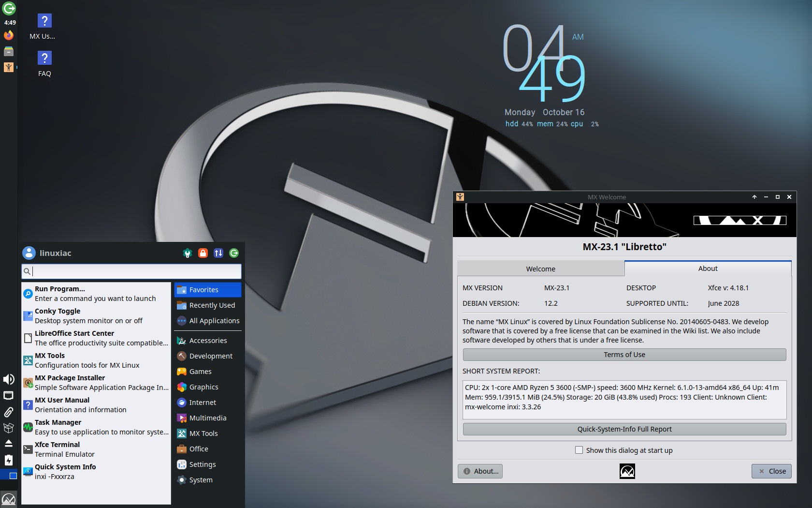
Task: Open Xfce Terminal from favorites
Action: point(96,449)
